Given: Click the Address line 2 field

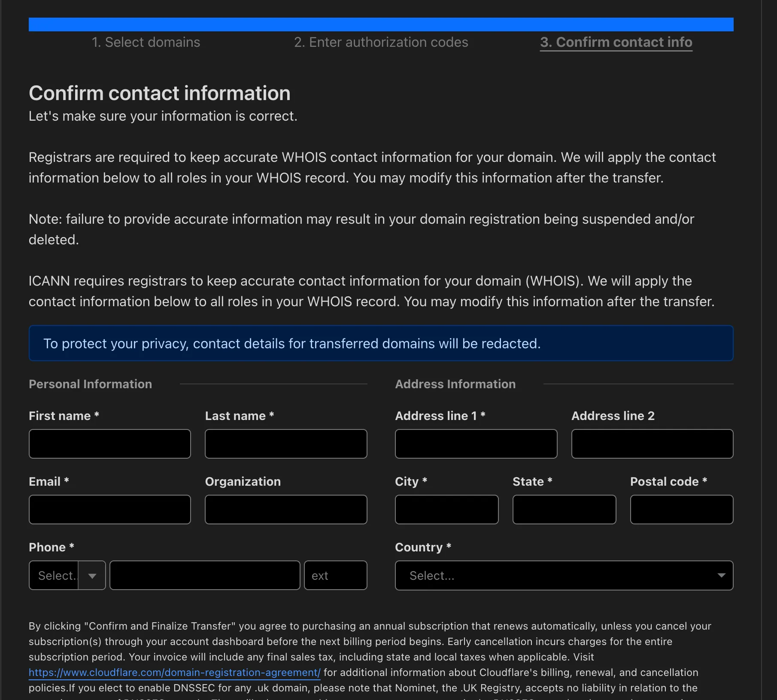Looking at the screenshot, I should [652, 444].
